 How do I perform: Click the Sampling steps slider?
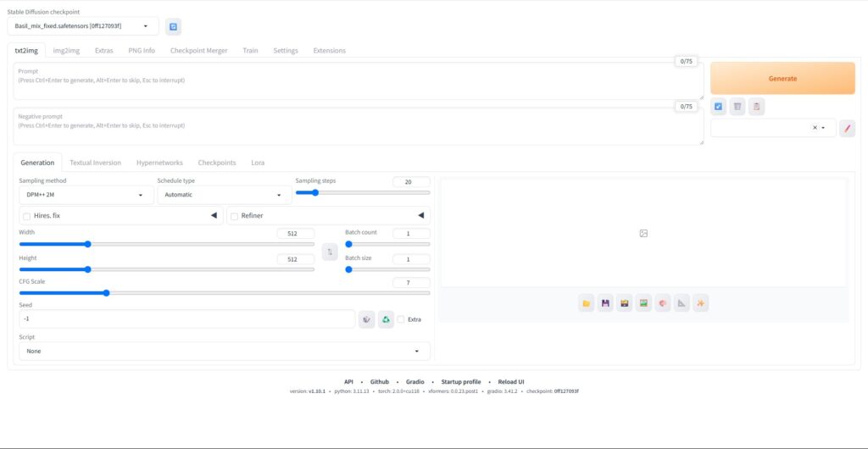(x=363, y=192)
